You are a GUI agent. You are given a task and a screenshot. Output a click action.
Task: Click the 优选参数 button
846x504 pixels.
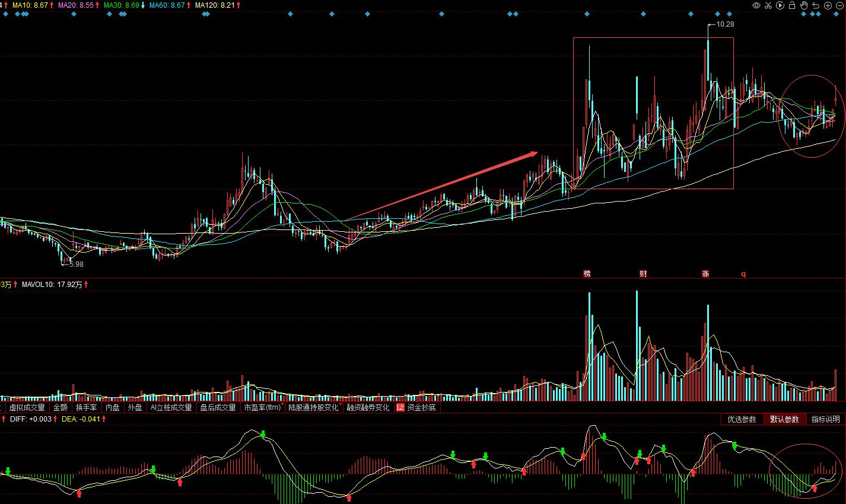pos(742,419)
